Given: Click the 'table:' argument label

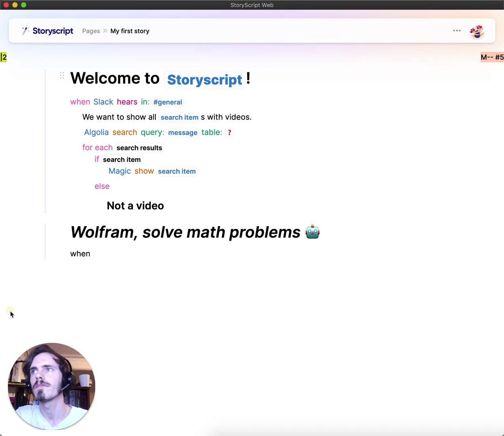Looking at the screenshot, I should [x=212, y=132].
